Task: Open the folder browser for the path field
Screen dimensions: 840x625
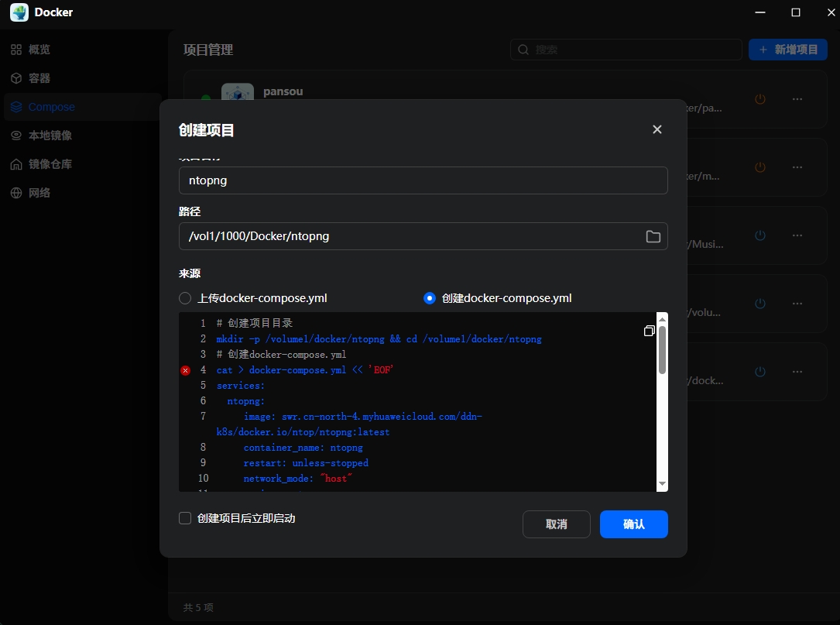Action: pyautogui.click(x=653, y=236)
